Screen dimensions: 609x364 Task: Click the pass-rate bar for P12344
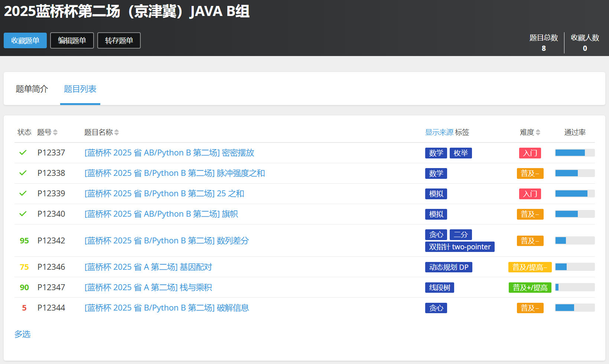coord(575,308)
